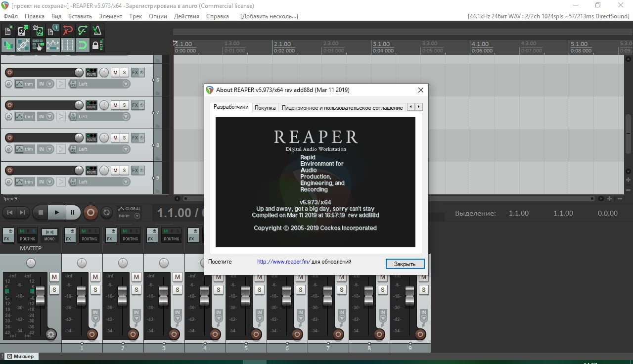The image size is (633, 364).
Task: Open the Project settings toolbar icon
Action: pyautogui.click(x=52, y=30)
